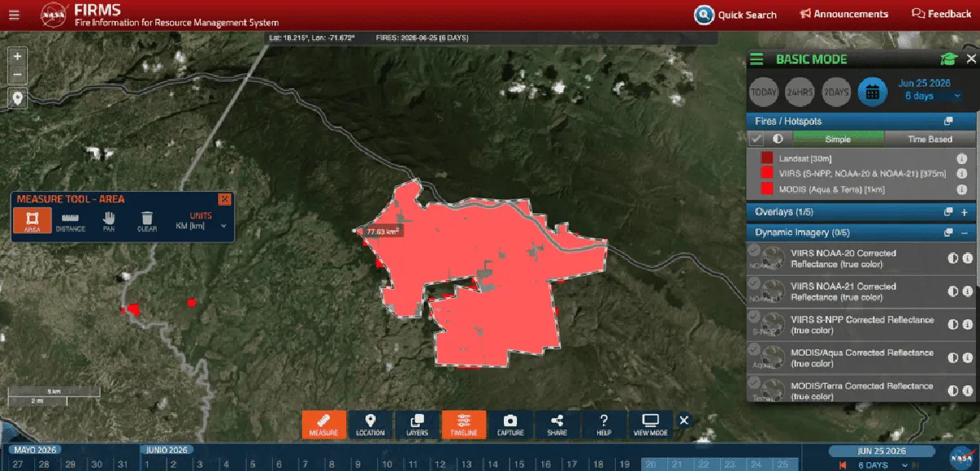Image resolution: width=980 pixels, height=471 pixels.
Task: Click the map location pin button
Action: pyautogui.click(x=18, y=98)
